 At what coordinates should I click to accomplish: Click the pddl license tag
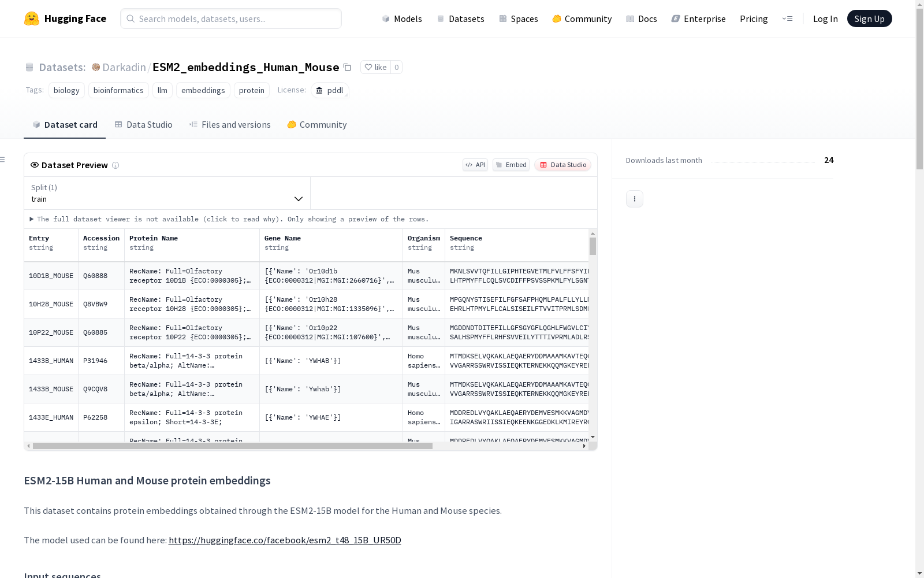[330, 90]
